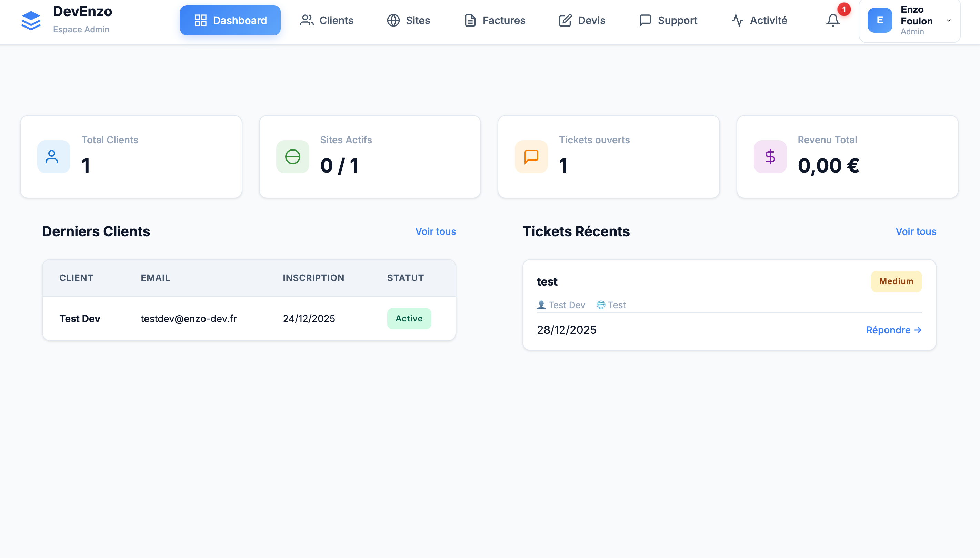980x558 pixels.
Task: Click the Tickets ouverts chat icon
Action: [x=531, y=156]
